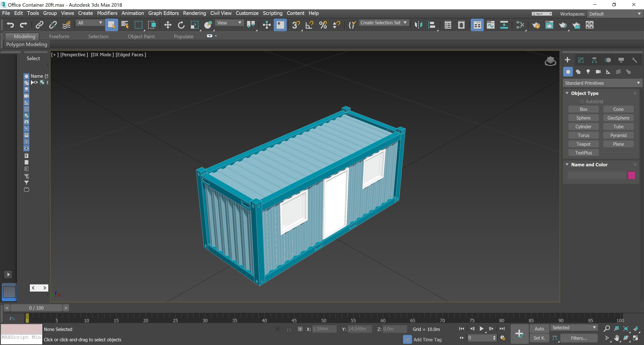Click the Align tool icon
The width and height of the screenshot is (644, 345).
432,25
